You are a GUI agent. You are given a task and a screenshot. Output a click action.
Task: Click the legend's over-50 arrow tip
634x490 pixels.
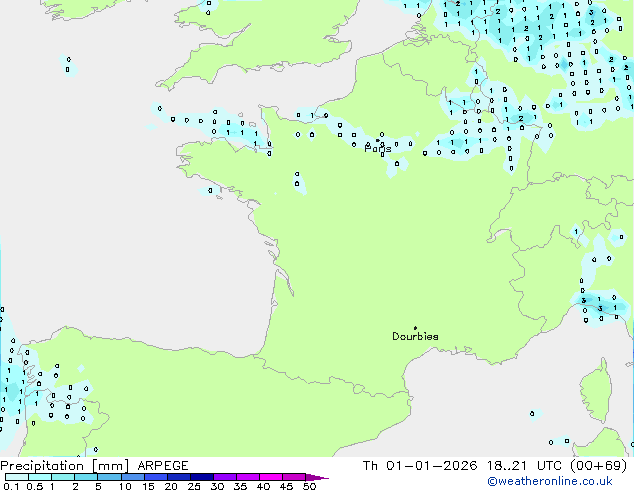tap(317, 477)
